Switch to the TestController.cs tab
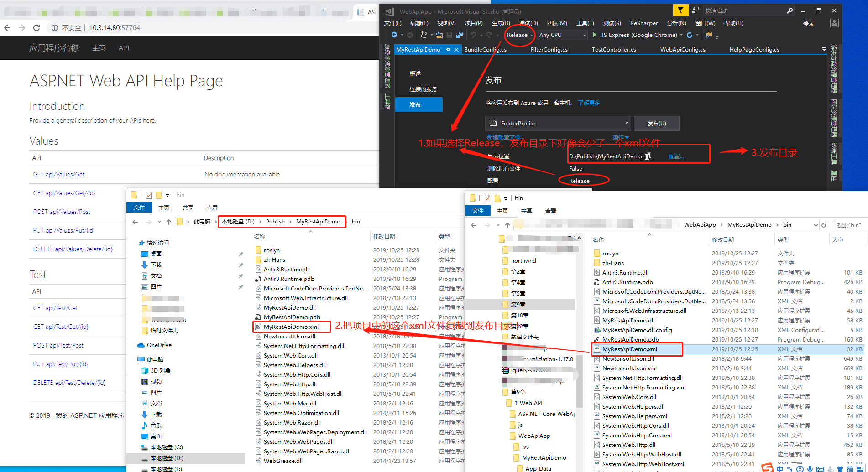This screenshot has height=472, width=868. 614,49
